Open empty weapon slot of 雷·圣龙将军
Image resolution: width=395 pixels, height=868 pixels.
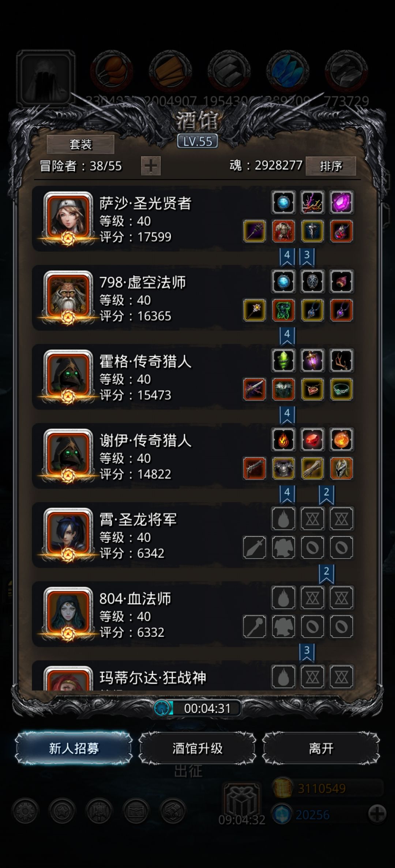[x=255, y=547]
